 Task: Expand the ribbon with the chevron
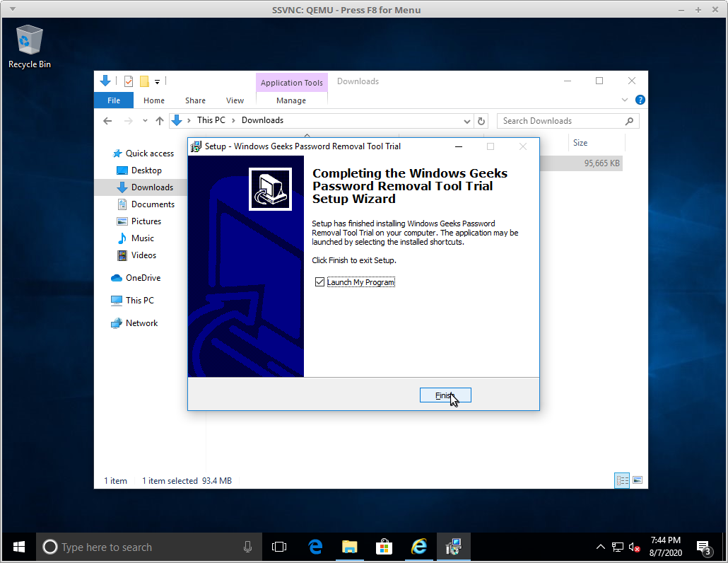point(625,100)
